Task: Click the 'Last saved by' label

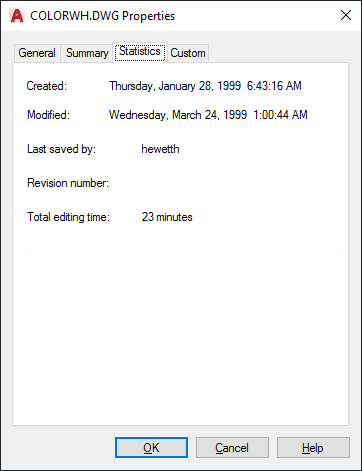Action: [61, 149]
